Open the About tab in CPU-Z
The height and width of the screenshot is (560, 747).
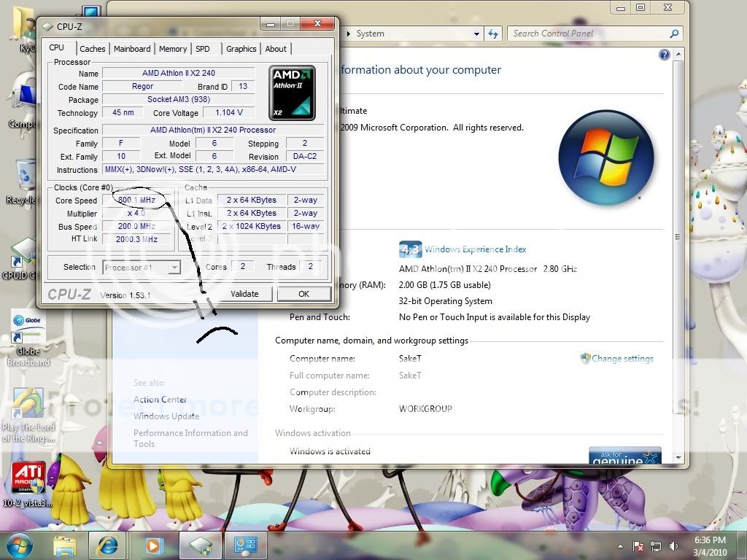(x=276, y=49)
